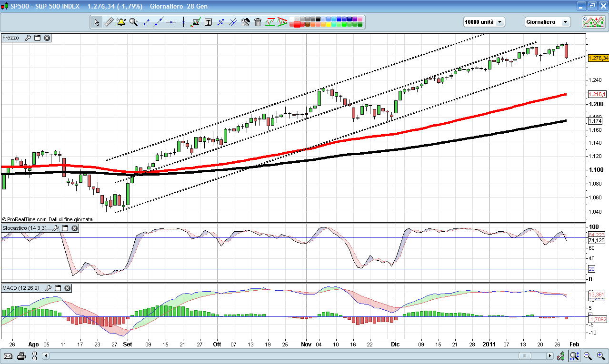Click the horizontal scrollbar right arrow
This screenshot has width=609, height=364.
tap(550, 356)
